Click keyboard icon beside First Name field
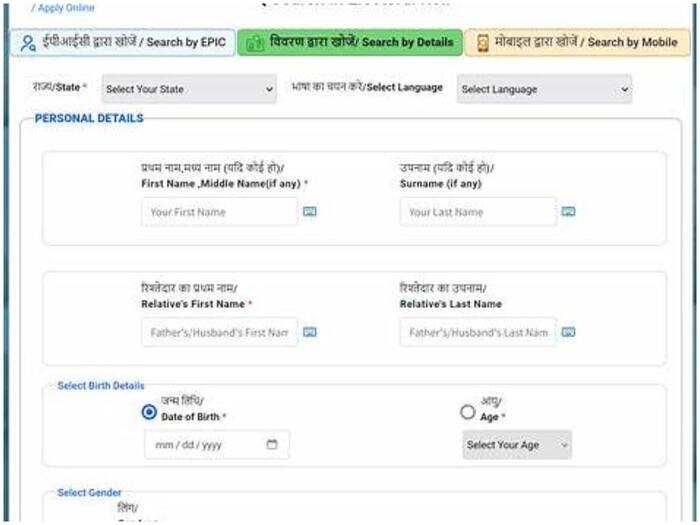The width and height of the screenshot is (700, 525). tap(310, 212)
